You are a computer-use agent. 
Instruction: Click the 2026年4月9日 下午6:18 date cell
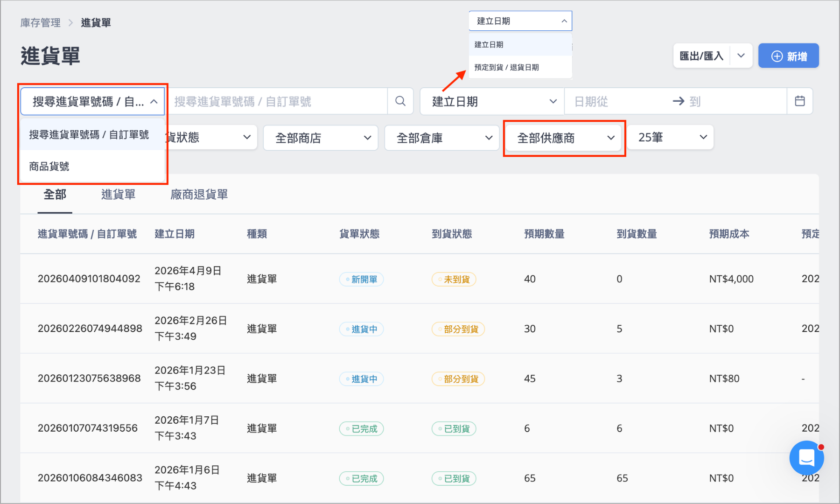click(x=188, y=279)
